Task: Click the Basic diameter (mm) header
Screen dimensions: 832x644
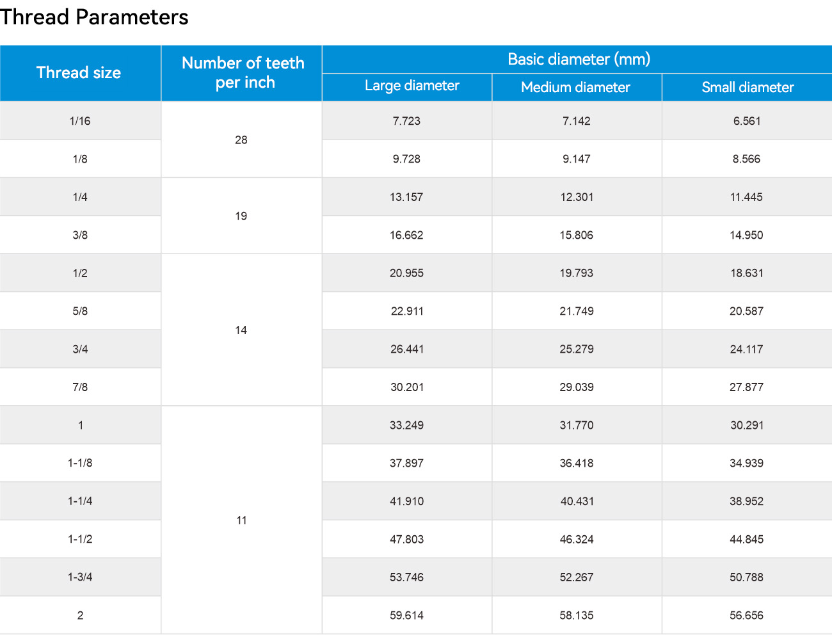Action: (577, 59)
